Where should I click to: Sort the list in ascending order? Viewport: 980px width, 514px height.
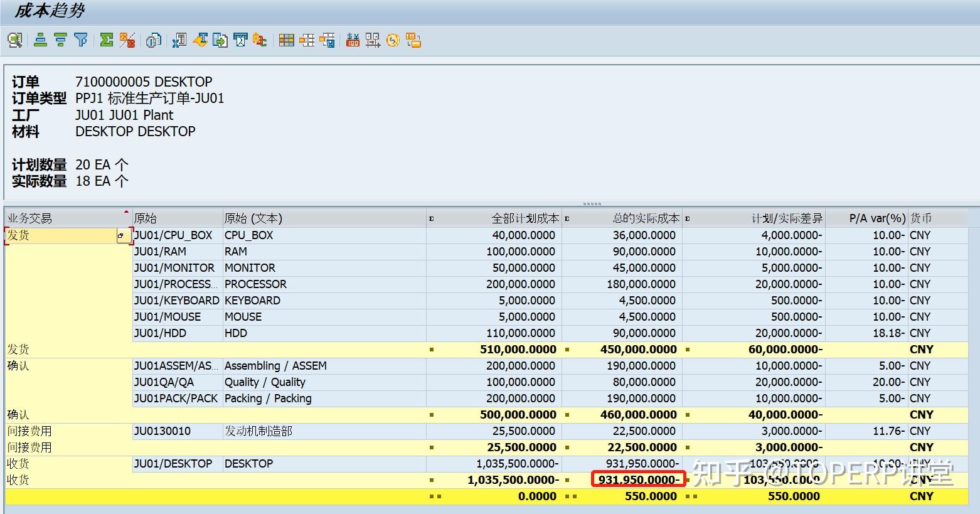click(40, 41)
